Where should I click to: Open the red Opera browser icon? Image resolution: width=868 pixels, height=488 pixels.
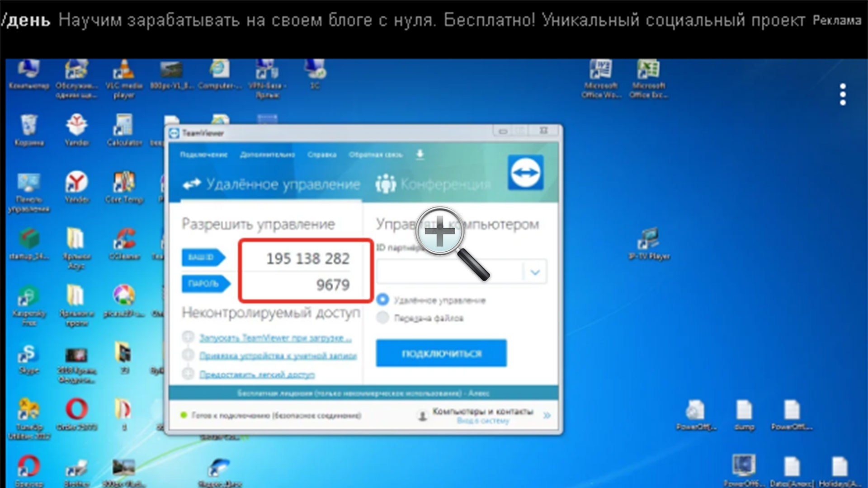tap(76, 413)
